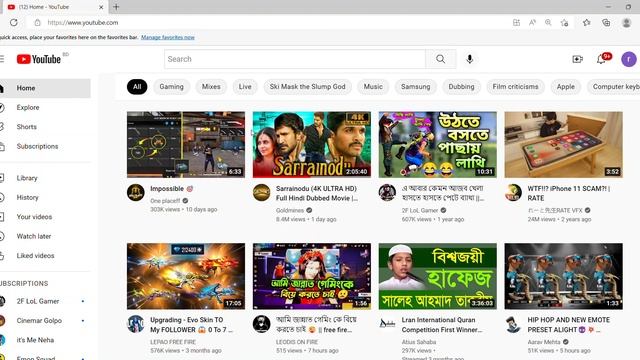Image resolution: width=640 pixels, height=360 pixels.
Task: Open Liked videos in sidebar
Action: (x=45, y=256)
